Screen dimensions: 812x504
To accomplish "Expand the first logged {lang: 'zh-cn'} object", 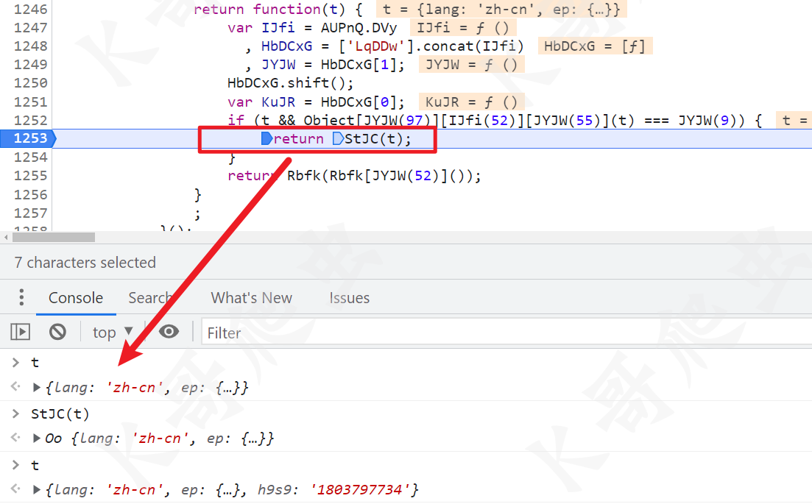I will coord(37,387).
